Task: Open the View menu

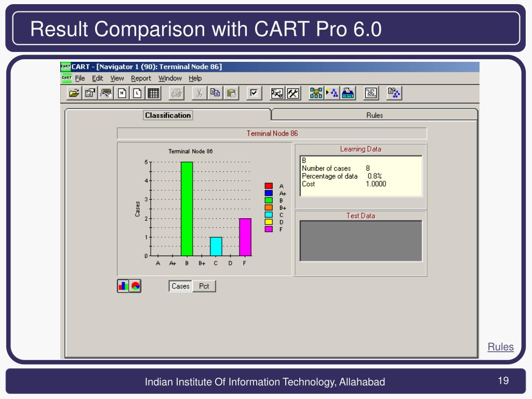Action: [x=117, y=78]
